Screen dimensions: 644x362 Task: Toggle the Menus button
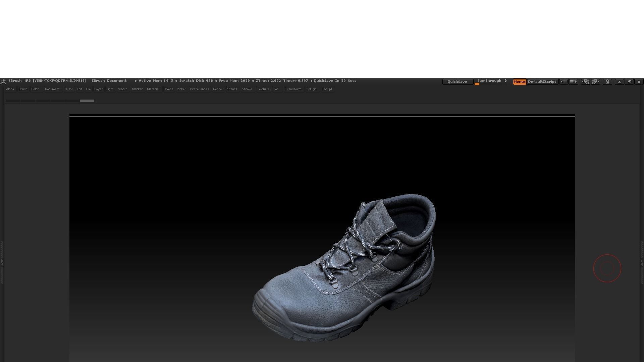click(520, 82)
